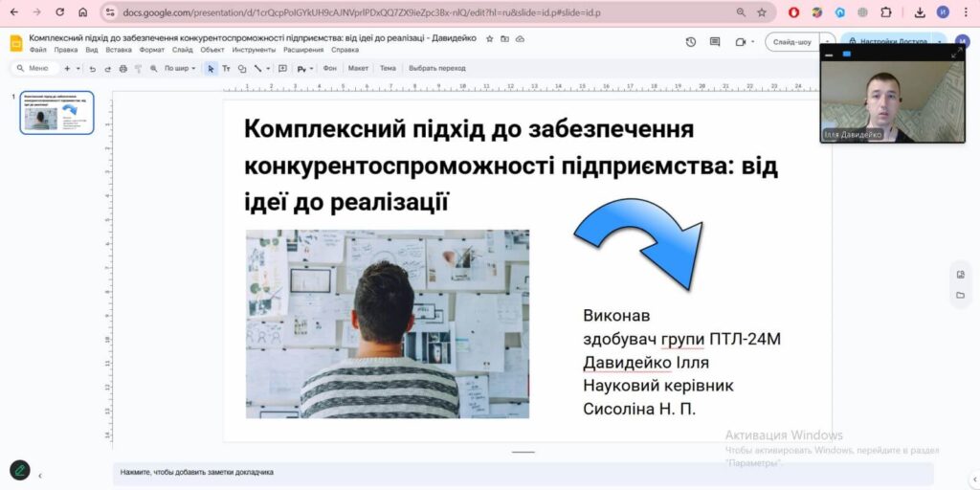Screen dimensions: 980x490
Task: Click the Print icon in toolbar
Action: tap(122, 68)
